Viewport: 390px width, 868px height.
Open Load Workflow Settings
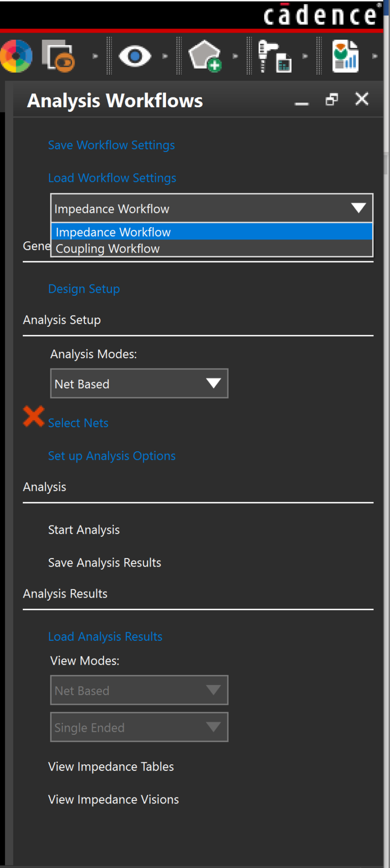coord(112,178)
